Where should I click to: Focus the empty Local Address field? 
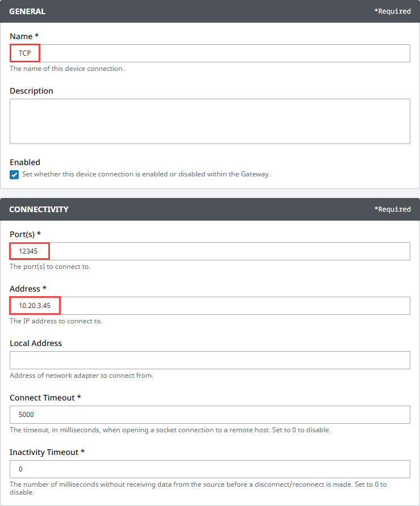210,360
